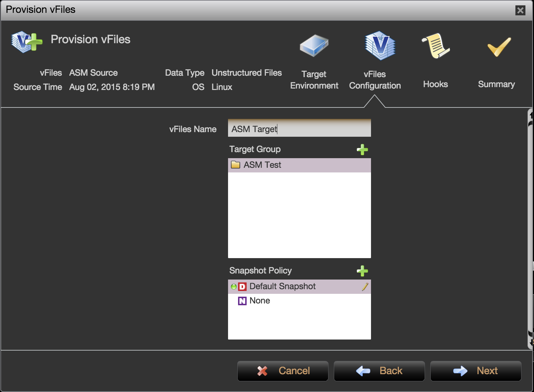The image size is (534, 392).
Task: Click the vFiles Configuration step icon
Action: point(380,46)
